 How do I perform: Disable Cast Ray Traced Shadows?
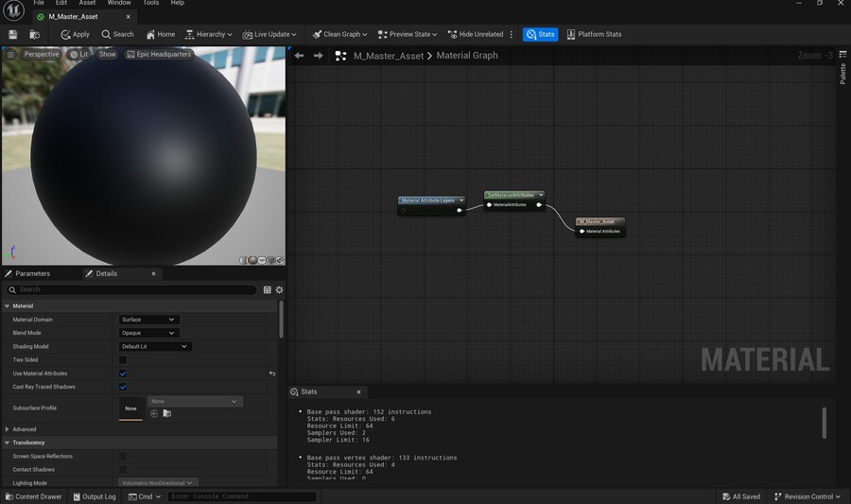tap(123, 387)
